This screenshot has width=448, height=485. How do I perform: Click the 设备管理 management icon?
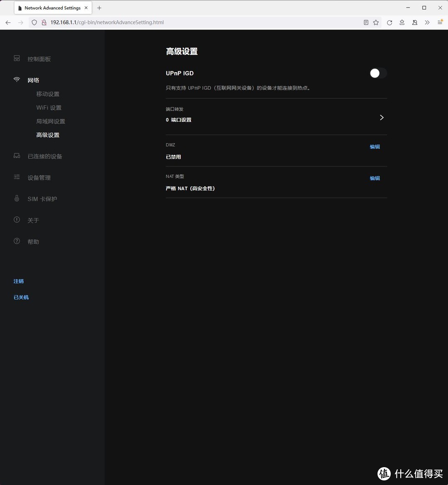[x=17, y=177]
